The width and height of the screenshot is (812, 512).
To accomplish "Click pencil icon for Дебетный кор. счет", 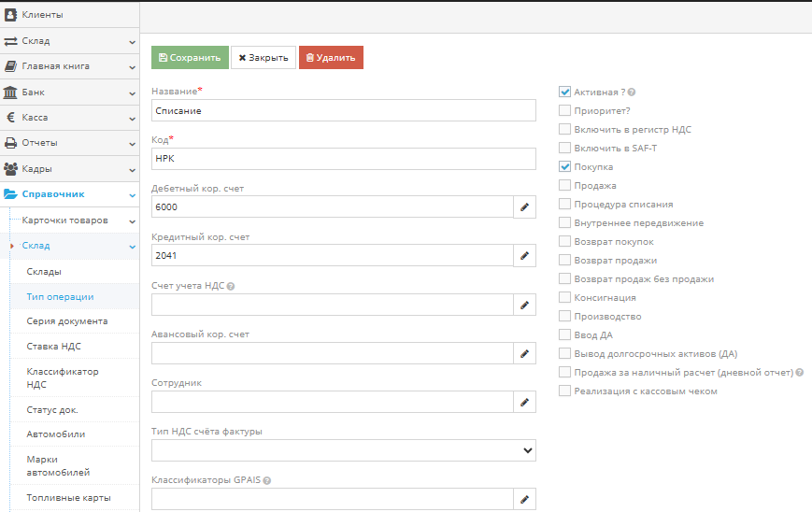I will (x=524, y=206).
